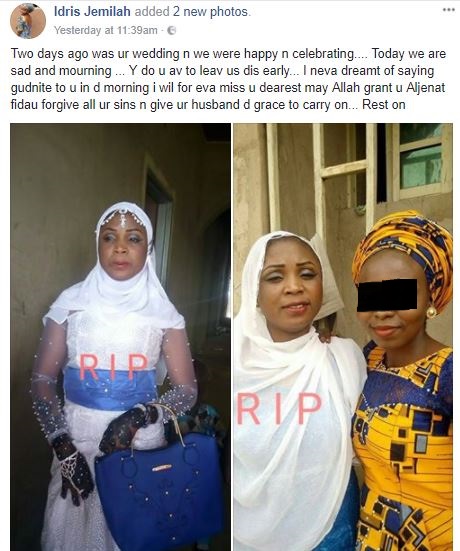Open the 'Yesterday at 11:39am' timestamp
The image size is (460, 551).
(x=106, y=31)
